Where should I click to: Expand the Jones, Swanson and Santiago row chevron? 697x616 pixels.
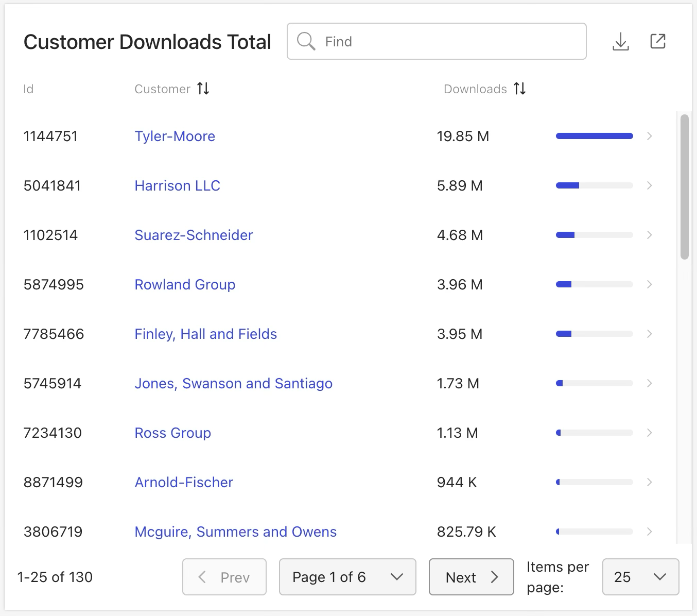pos(650,383)
